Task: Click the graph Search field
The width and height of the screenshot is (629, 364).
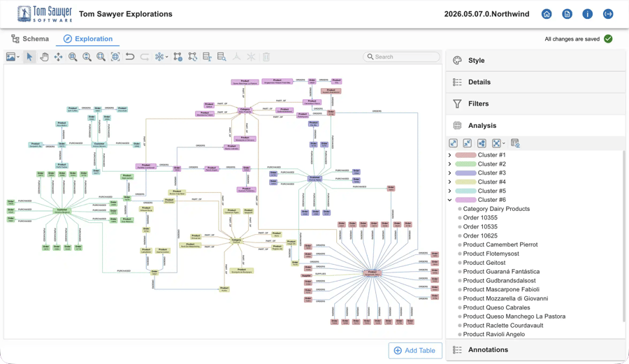Action: point(401,57)
